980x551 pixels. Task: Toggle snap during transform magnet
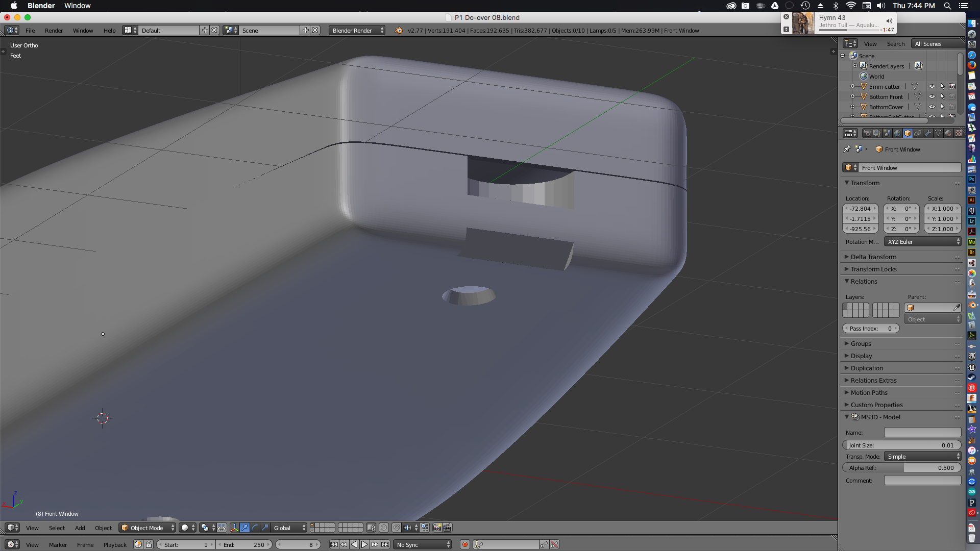[396, 528]
